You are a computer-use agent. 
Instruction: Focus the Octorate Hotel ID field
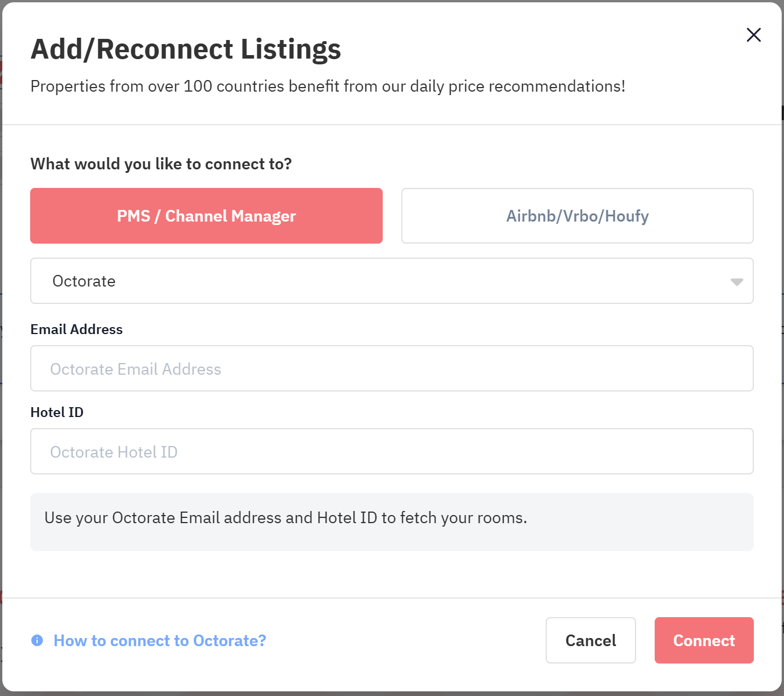[x=392, y=451]
